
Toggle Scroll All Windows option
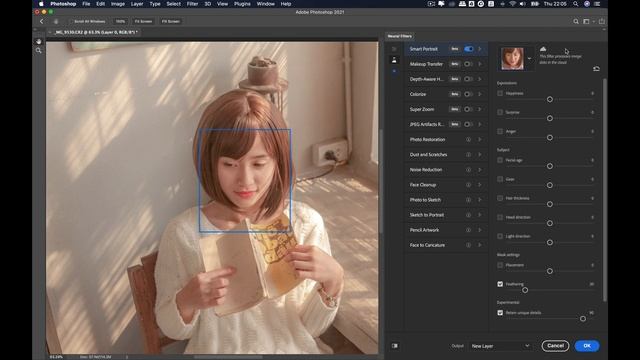pos(87,21)
